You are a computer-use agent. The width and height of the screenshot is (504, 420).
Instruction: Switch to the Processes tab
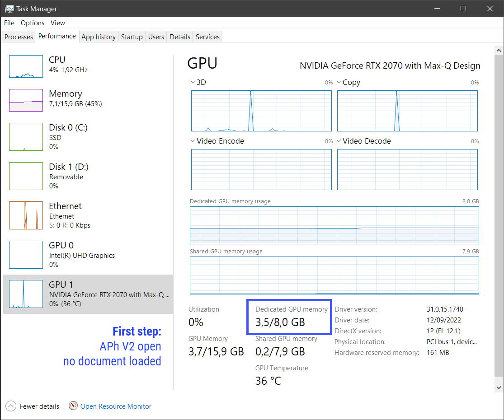(18, 37)
